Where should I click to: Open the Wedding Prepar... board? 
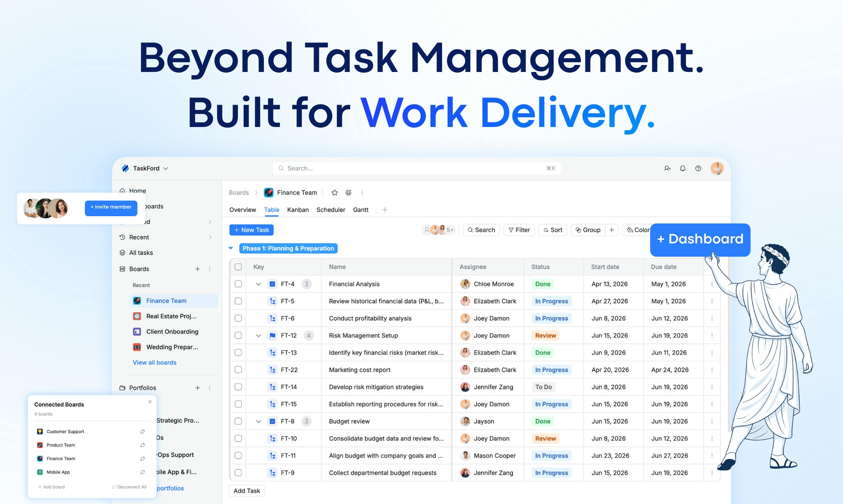[173, 347]
